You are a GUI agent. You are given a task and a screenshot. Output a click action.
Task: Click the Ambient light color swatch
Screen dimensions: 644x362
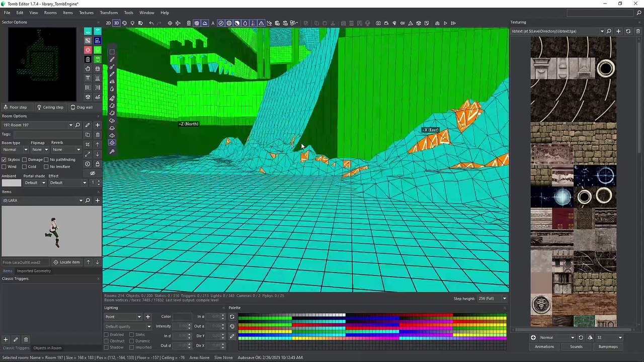pos(12,183)
